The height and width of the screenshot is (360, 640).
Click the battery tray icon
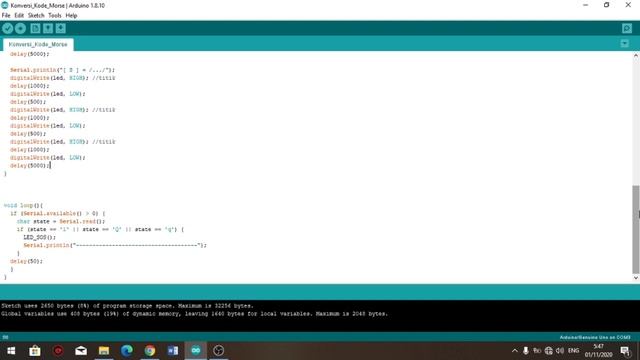point(537,351)
